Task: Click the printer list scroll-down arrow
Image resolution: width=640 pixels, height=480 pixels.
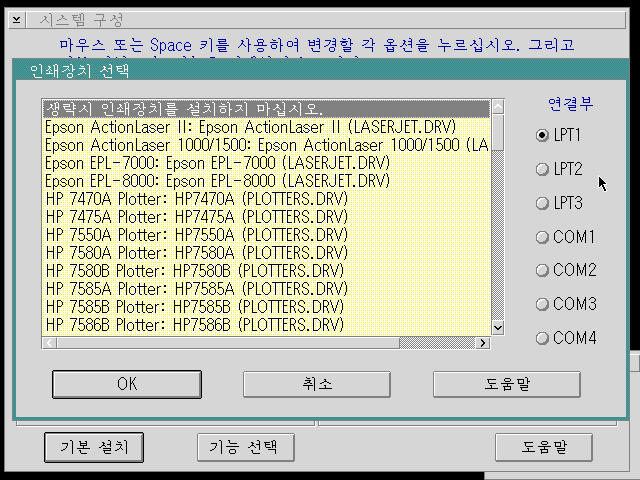Action: point(498,328)
